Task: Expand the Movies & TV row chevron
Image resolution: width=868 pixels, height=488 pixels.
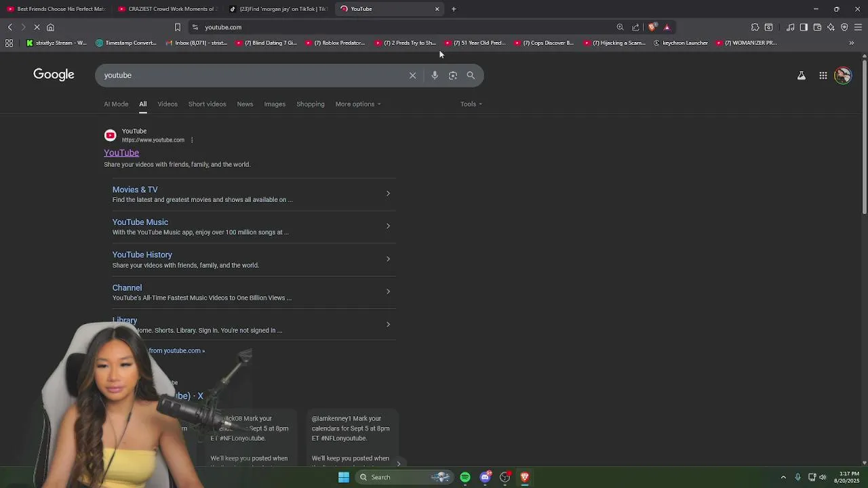Action: point(388,194)
